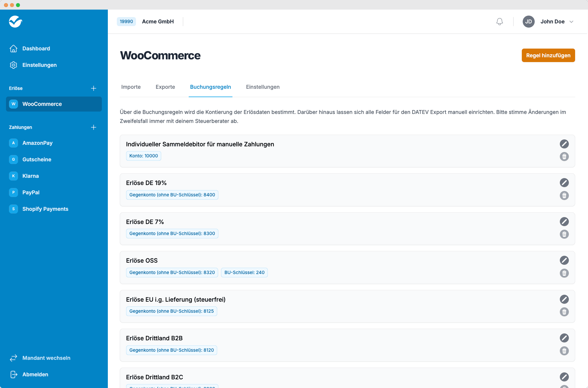Click Konto: 10000 tag
Image resolution: width=588 pixels, height=388 pixels.
(143, 156)
